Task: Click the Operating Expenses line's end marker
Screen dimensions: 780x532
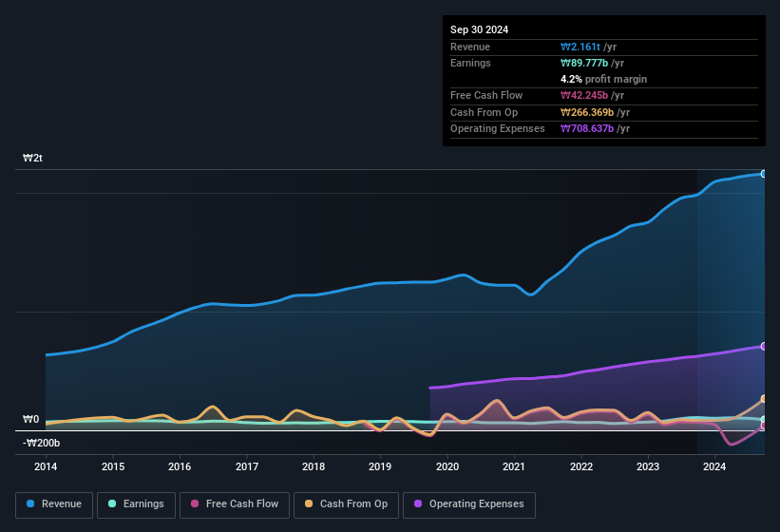Action: tap(764, 346)
